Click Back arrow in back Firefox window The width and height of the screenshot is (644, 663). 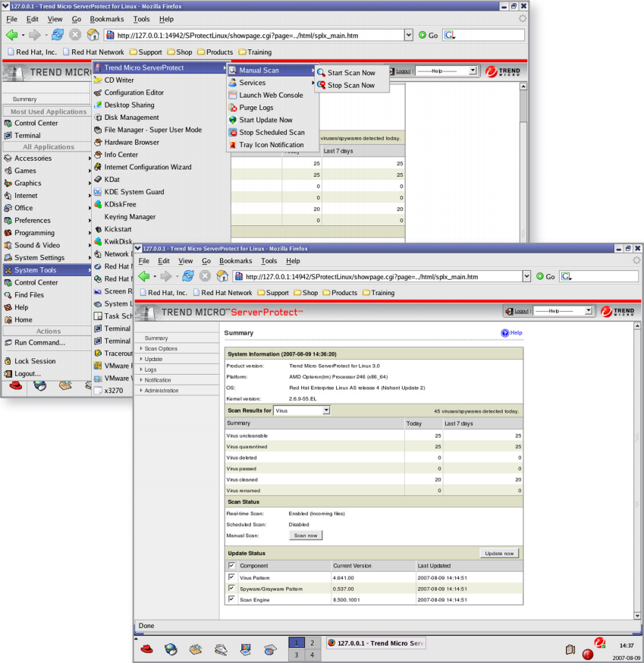point(12,35)
